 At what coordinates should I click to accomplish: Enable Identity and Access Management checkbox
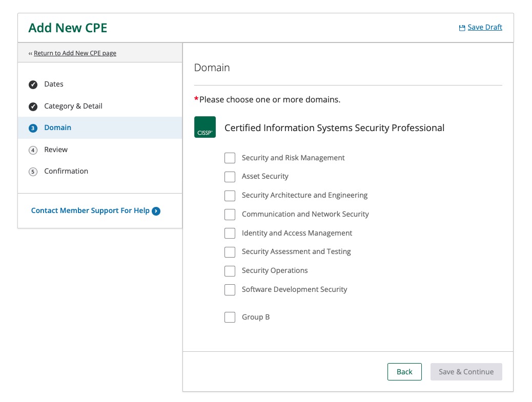(x=230, y=233)
